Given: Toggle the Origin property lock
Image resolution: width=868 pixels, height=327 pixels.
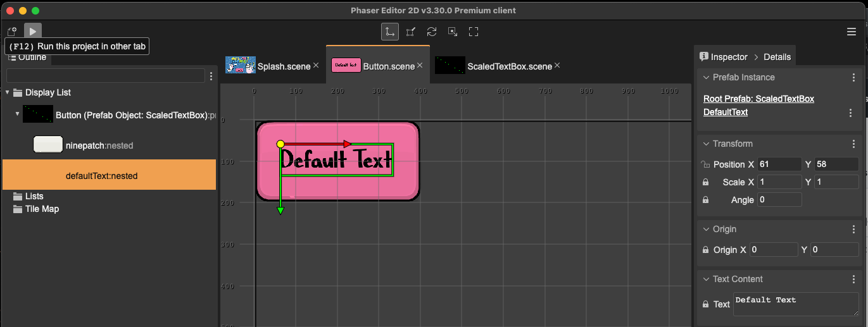Looking at the screenshot, I should 705,250.
